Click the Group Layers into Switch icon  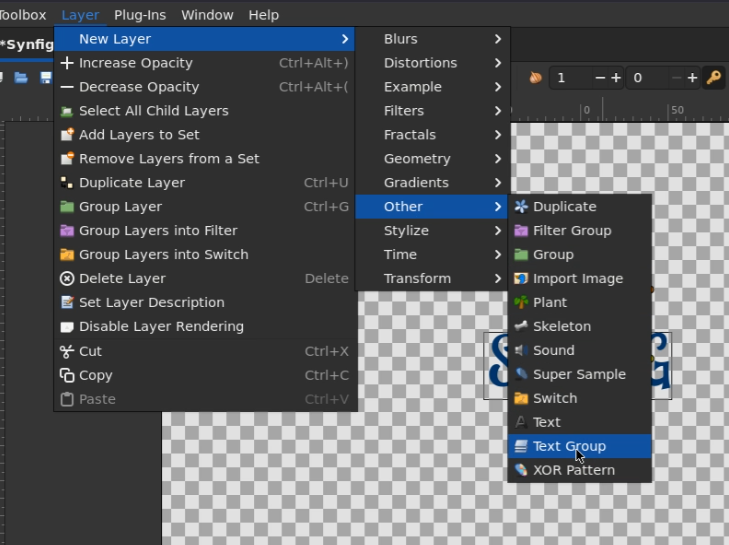coord(67,254)
